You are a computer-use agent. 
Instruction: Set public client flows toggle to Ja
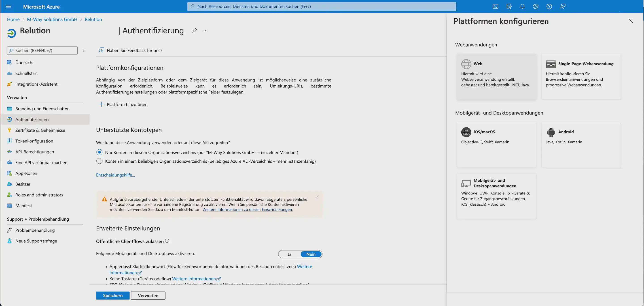(289, 254)
